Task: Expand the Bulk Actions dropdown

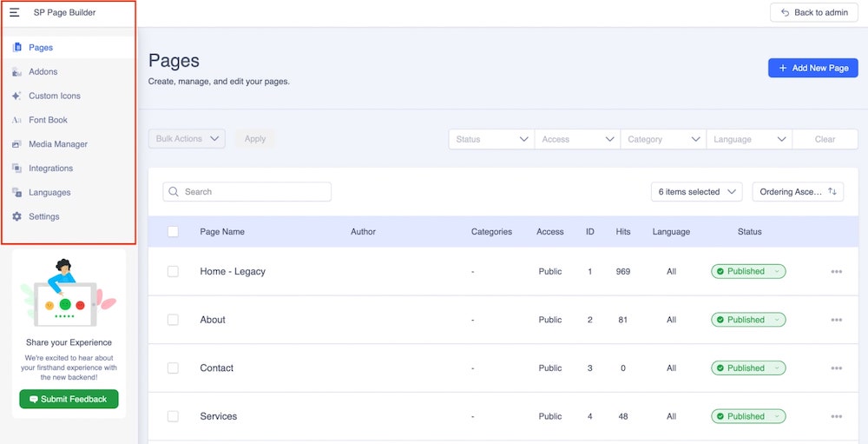Action: point(187,139)
